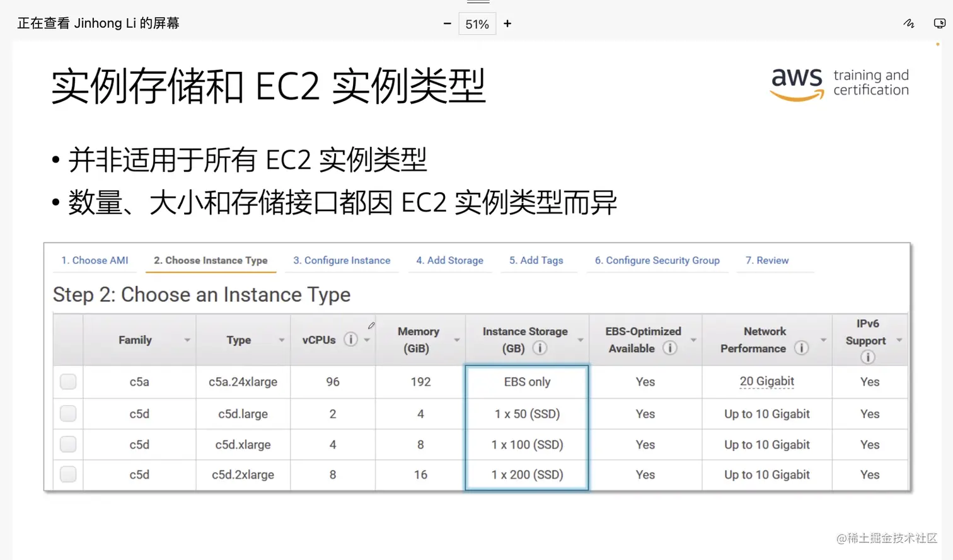Select the c5a.24xlarge row checkbox
953x560 pixels.
(x=68, y=382)
